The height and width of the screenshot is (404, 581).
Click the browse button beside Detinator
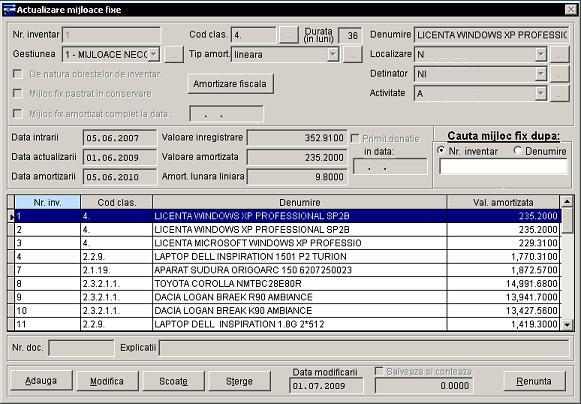(x=560, y=74)
